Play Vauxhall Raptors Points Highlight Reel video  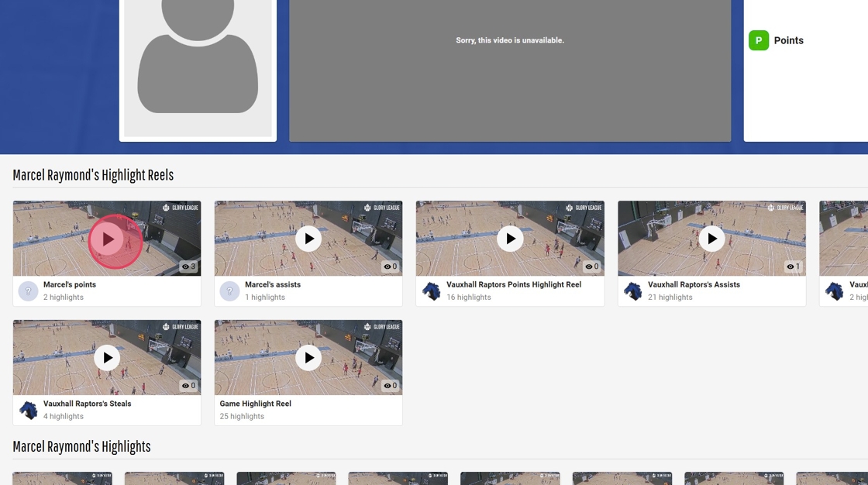point(510,239)
